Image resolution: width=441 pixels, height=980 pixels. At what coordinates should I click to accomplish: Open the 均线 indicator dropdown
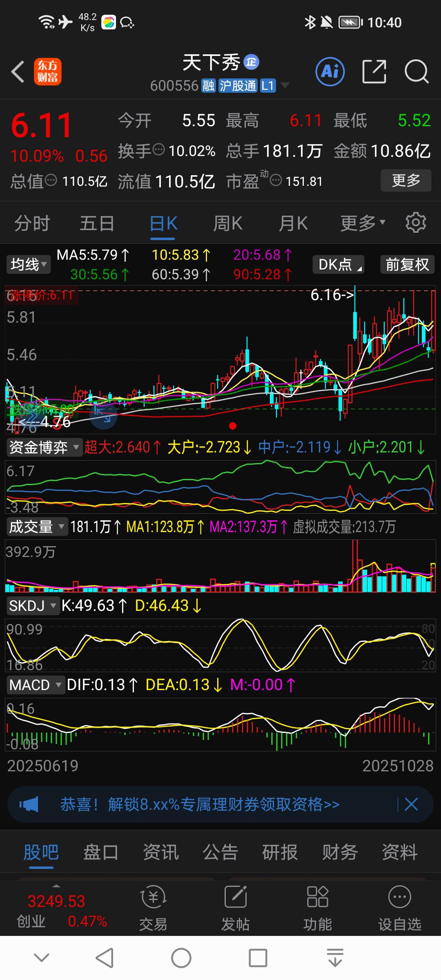tap(28, 265)
